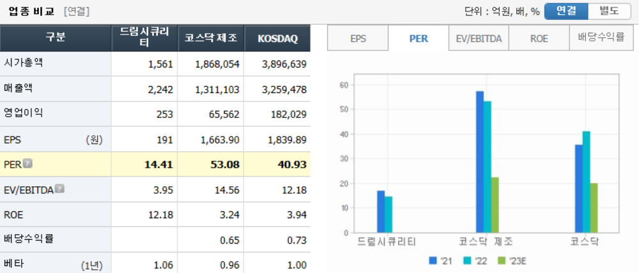Image resolution: width=644 pixels, height=273 pixels.
Task: Select the ROE row label
Action: pyautogui.click(x=12, y=215)
